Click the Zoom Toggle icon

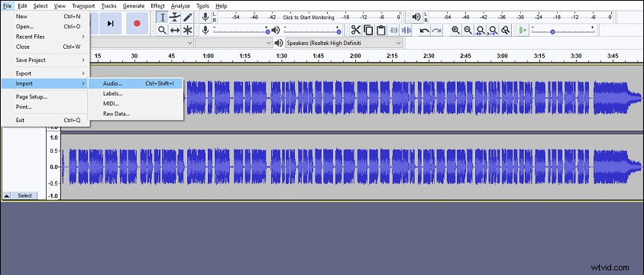click(x=506, y=30)
